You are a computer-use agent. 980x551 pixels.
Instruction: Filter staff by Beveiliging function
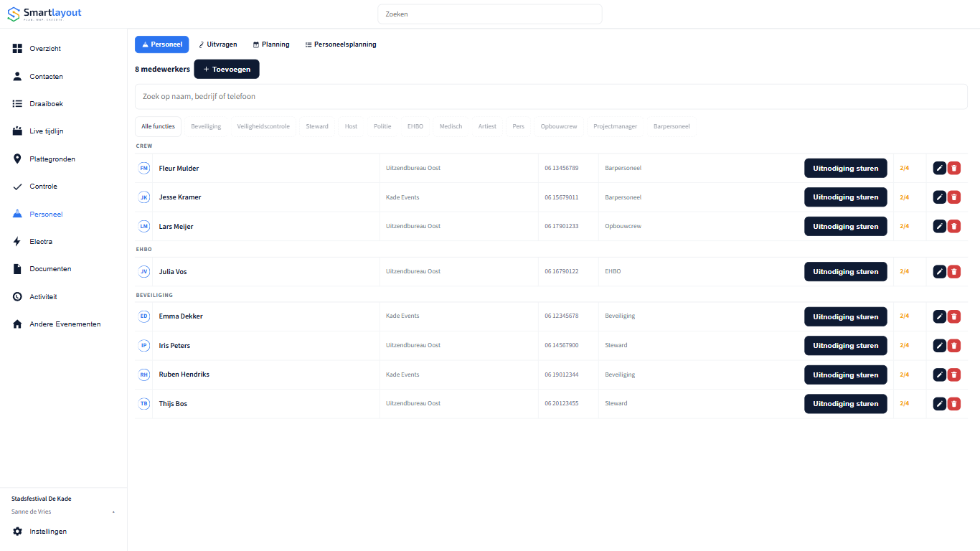click(x=206, y=126)
